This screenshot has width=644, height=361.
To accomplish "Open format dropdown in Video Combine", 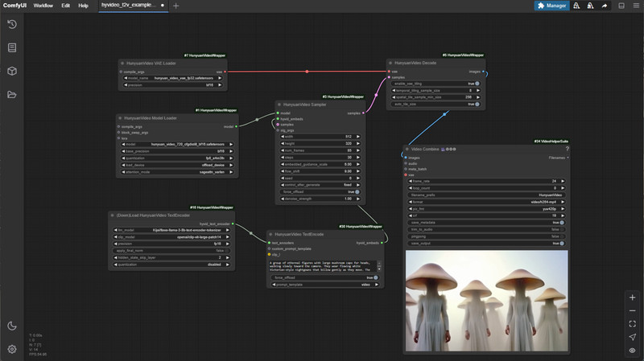I will click(486, 202).
